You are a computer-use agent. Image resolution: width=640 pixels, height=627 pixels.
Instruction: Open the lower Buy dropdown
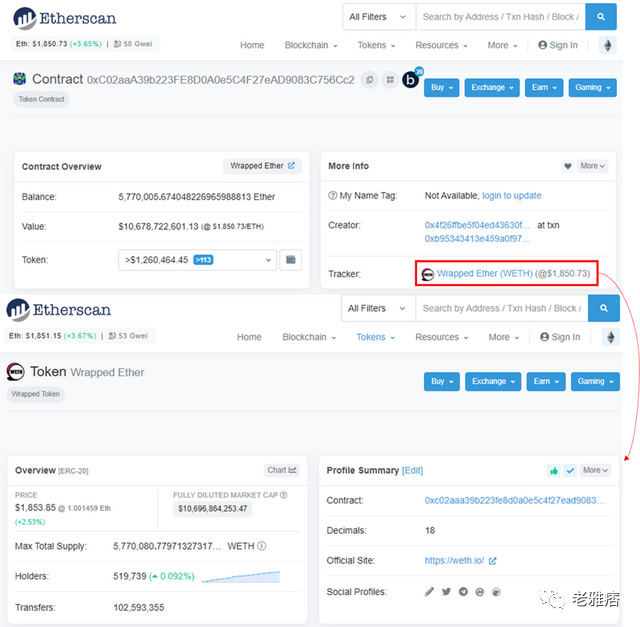pos(442,381)
